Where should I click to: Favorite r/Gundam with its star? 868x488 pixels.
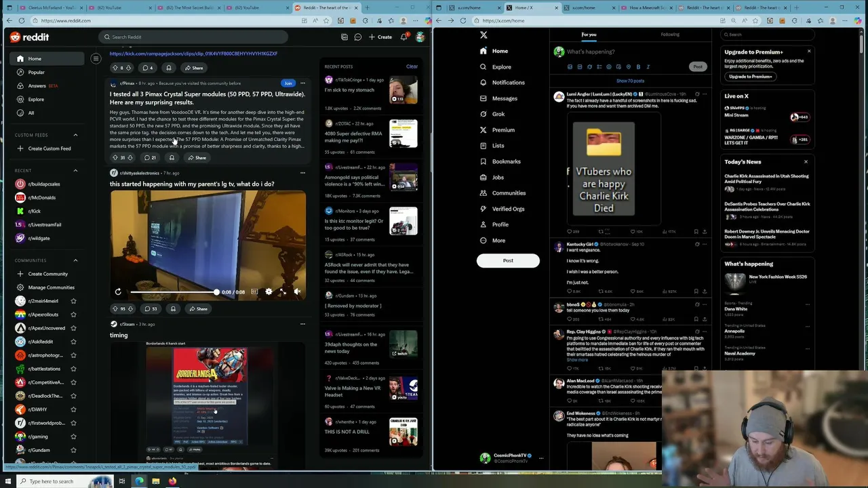(x=73, y=450)
